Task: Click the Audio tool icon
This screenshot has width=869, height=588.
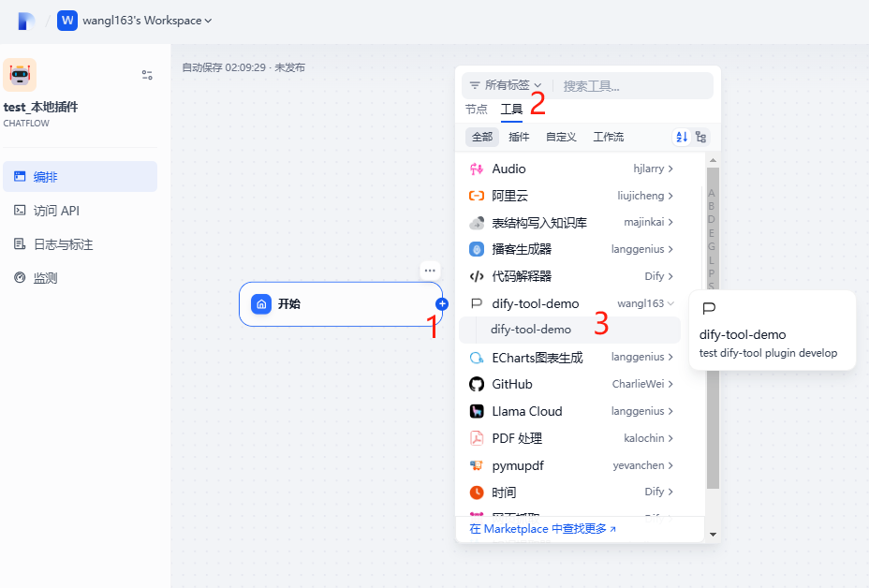Action: tap(477, 169)
